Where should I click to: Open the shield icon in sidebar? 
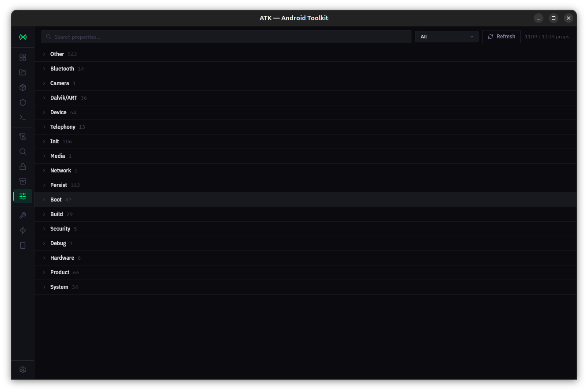coord(23,103)
